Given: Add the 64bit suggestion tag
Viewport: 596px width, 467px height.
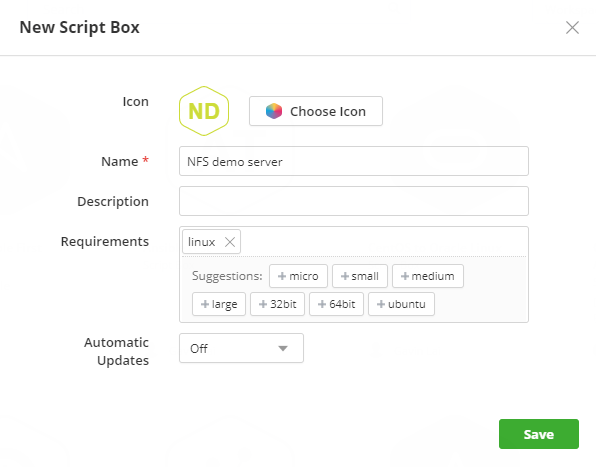Looking at the screenshot, I should [336, 304].
